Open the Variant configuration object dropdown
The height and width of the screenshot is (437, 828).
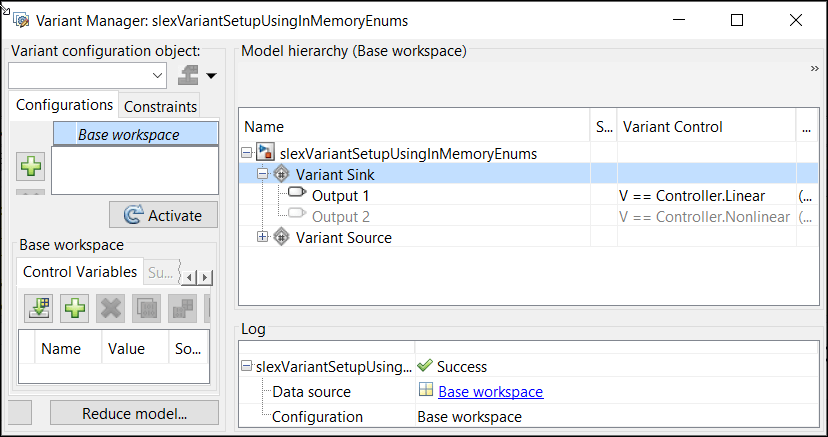click(158, 75)
